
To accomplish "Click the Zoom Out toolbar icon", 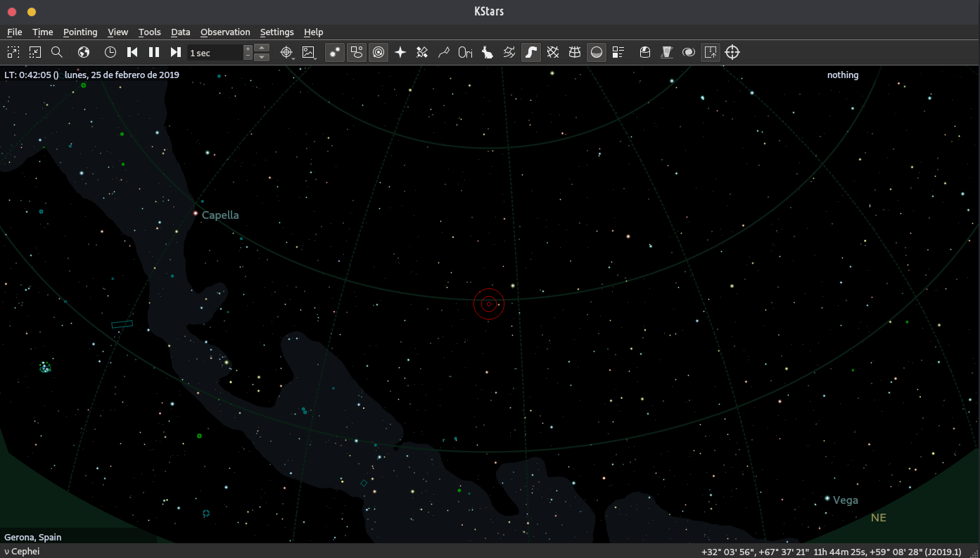I will pyautogui.click(x=35, y=52).
